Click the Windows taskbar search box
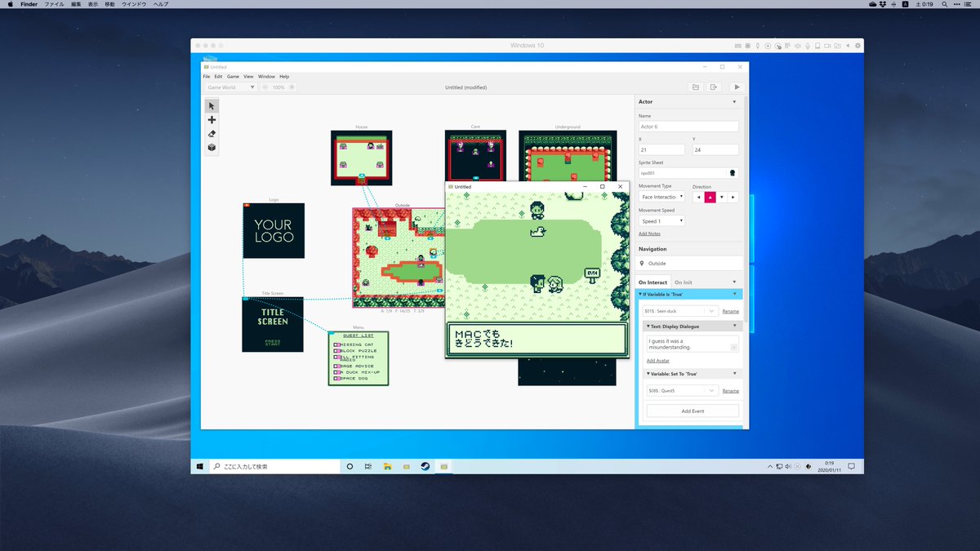Viewport: 980px width, 551px height. point(274,466)
